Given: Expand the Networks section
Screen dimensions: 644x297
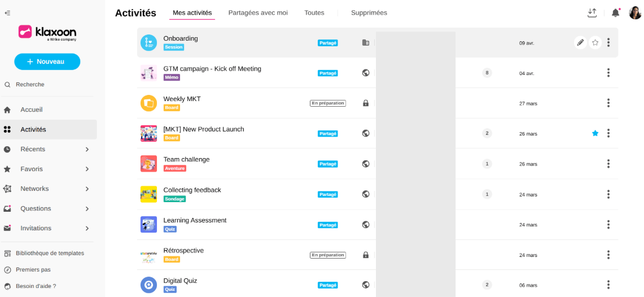Looking at the screenshot, I should pos(87,189).
